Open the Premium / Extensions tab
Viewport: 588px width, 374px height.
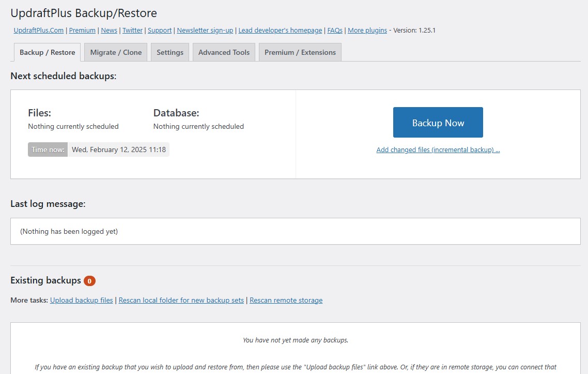click(x=300, y=52)
